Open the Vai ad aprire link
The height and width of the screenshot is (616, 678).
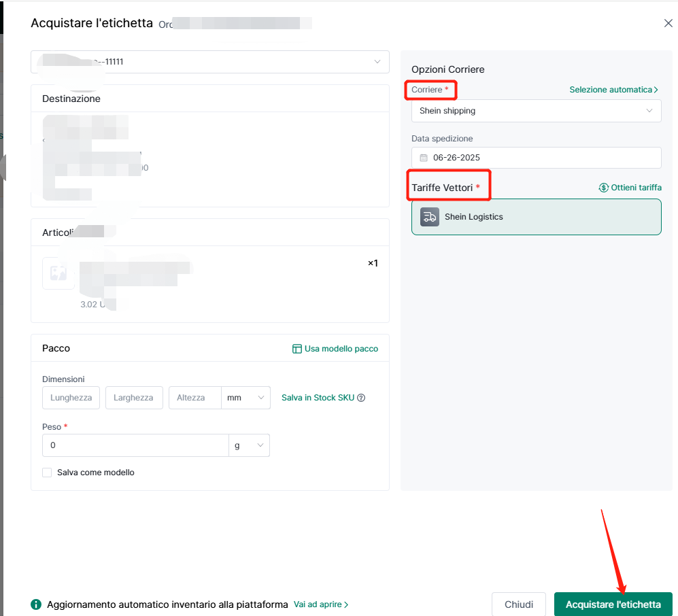(x=321, y=604)
